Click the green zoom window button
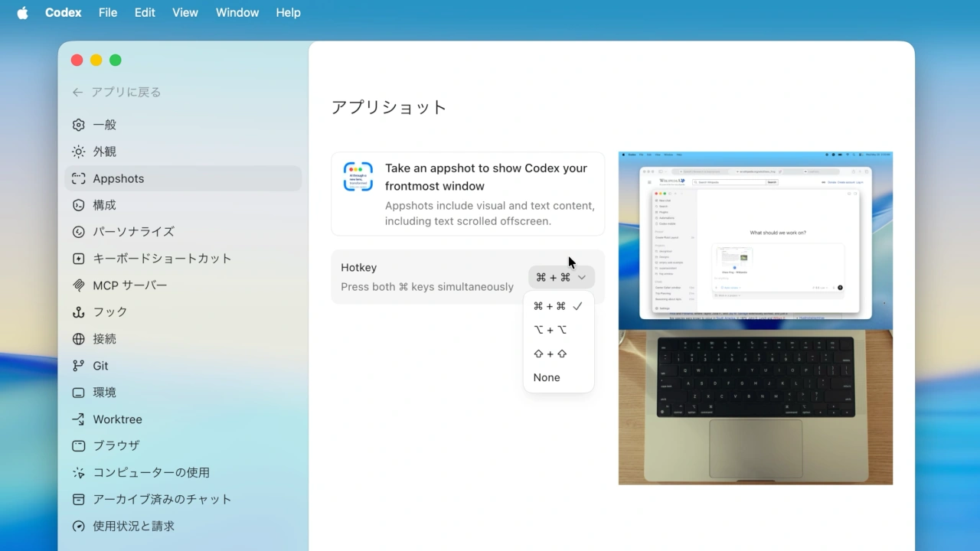Screen dimensions: 980x551 (x=116, y=60)
